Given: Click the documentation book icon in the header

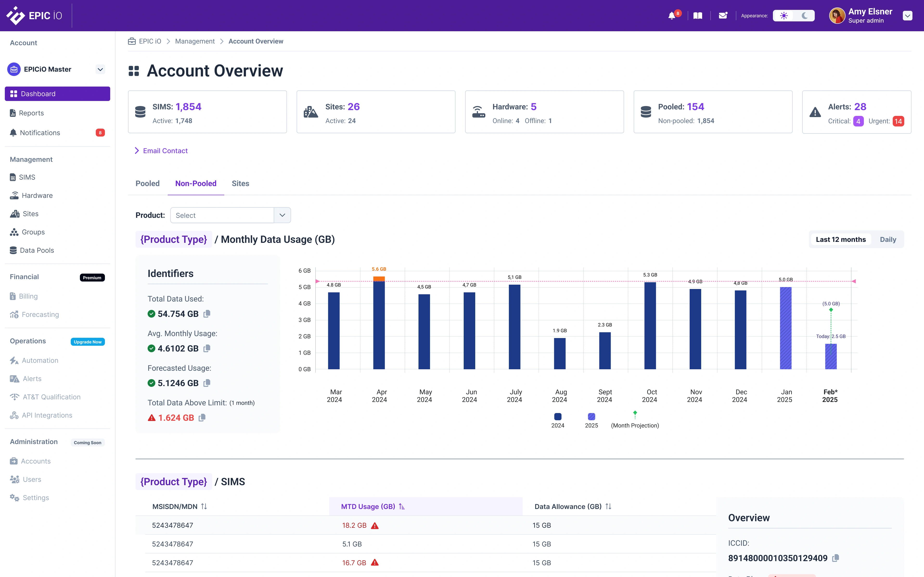Looking at the screenshot, I should coord(698,16).
